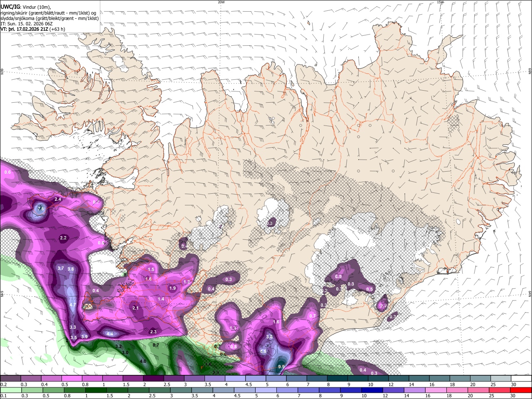Screen dimensions: 532x399
Task: Click the 1.9 precipitation value label
Action: coord(172,288)
